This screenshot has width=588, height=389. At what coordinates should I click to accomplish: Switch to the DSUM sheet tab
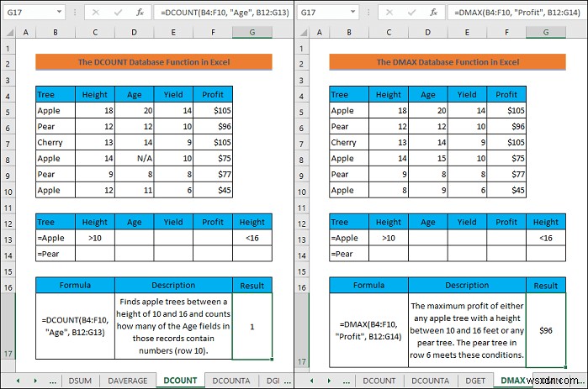80,381
